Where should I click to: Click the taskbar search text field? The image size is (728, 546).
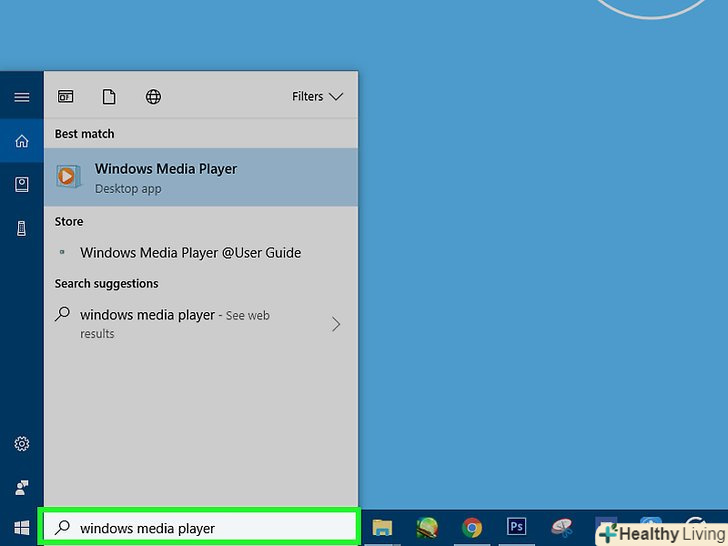coord(200,527)
